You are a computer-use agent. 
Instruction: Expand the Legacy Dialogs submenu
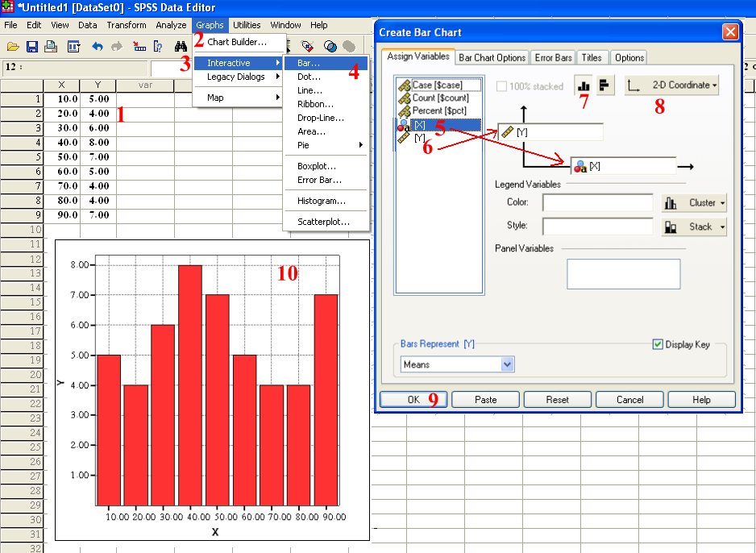pyautogui.click(x=239, y=77)
